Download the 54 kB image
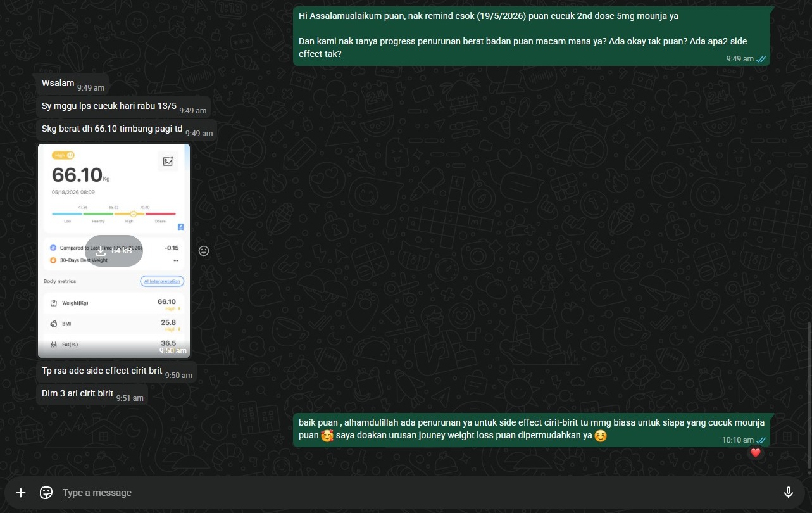This screenshot has height=513, width=812. tap(115, 251)
